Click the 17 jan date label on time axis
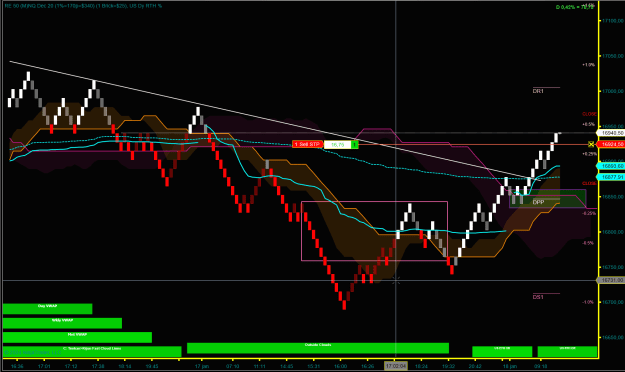 tap(202, 366)
